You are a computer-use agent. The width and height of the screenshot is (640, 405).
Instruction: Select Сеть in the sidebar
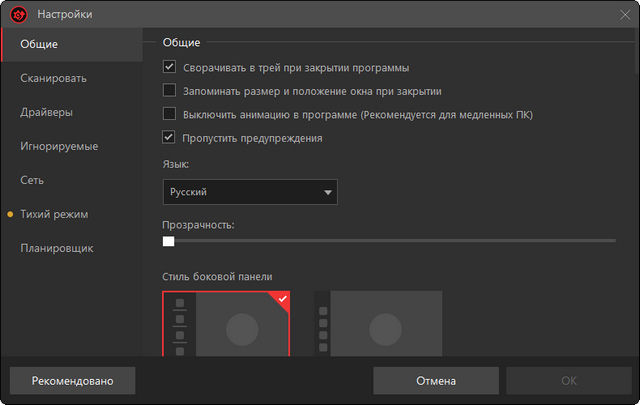pyautogui.click(x=33, y=180)
